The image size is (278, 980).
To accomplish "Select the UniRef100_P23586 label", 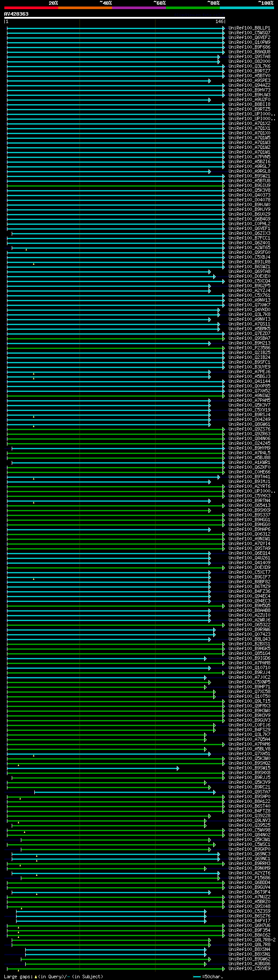I will coord(249,348).
